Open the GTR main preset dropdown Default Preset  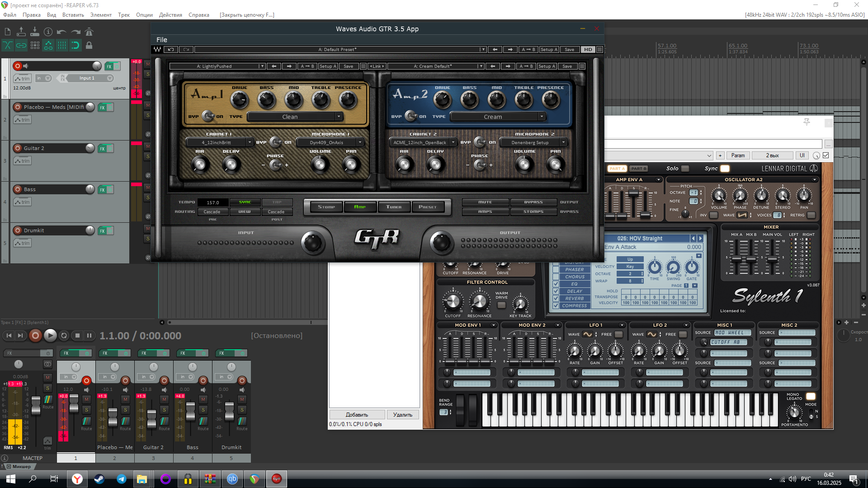click(340, 50)
